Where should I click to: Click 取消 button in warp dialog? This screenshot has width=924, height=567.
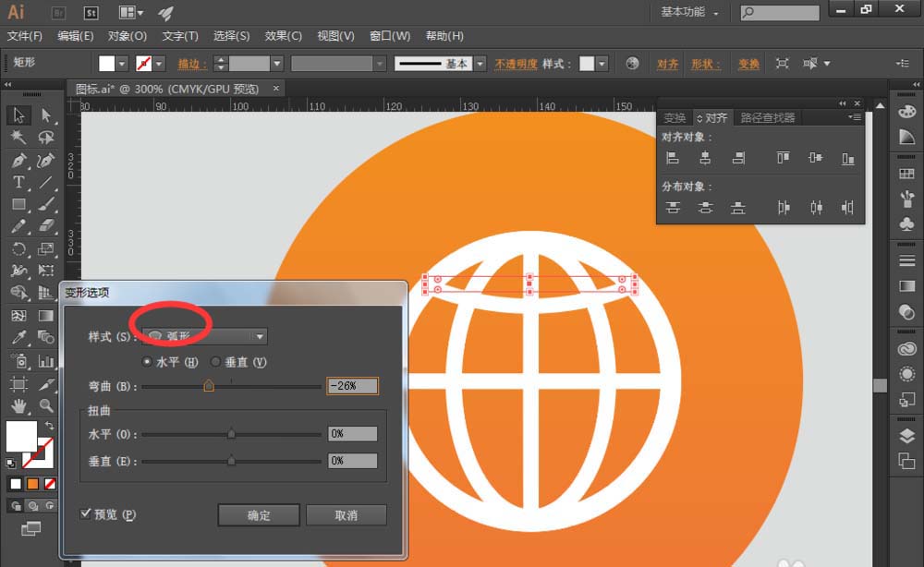click(346, 515)
